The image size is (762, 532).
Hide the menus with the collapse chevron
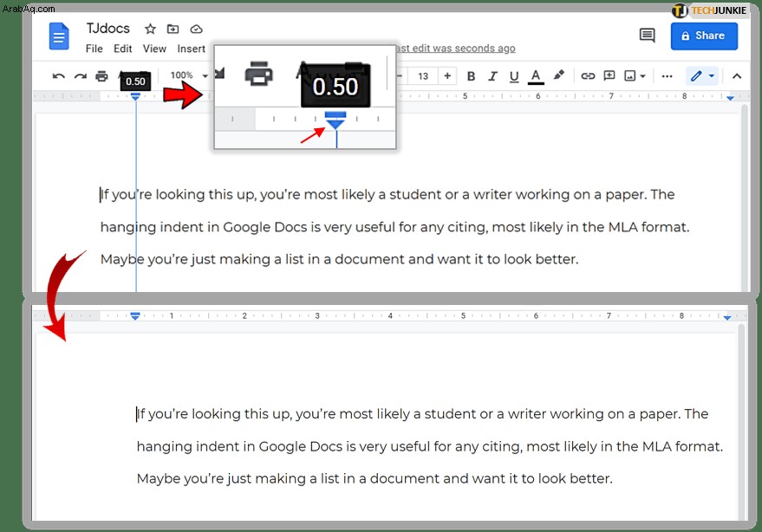point(737,76)
